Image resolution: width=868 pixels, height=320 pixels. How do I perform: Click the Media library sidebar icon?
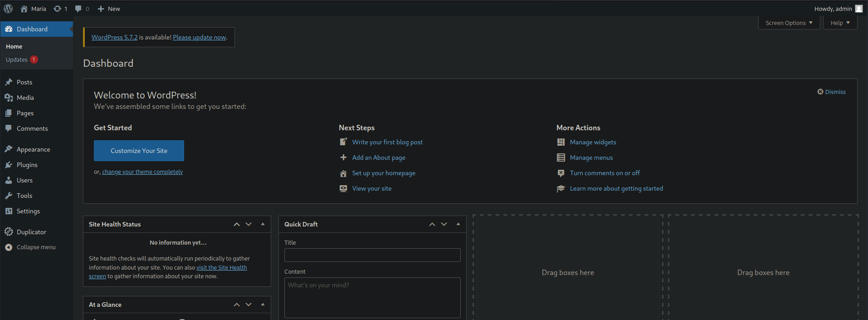point(9,98)
